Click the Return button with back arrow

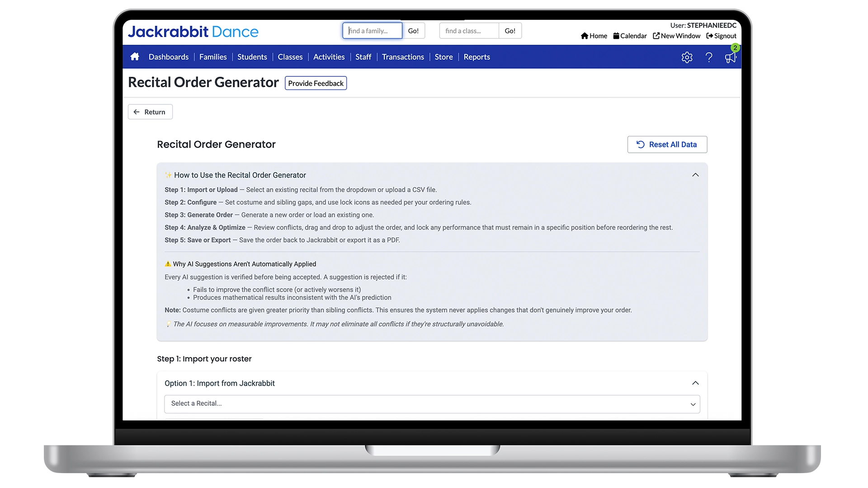coord(150,112)
